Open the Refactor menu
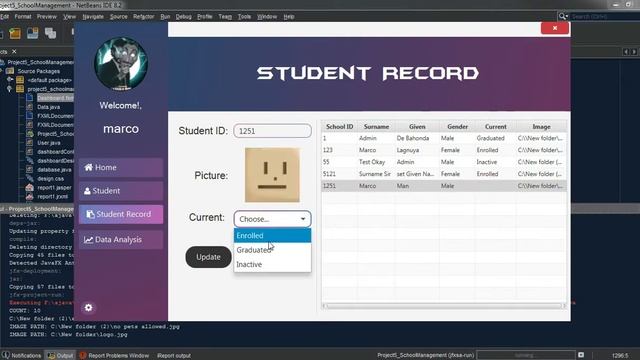The width and height of the screenshot is (640, 360). coord(144,17)
